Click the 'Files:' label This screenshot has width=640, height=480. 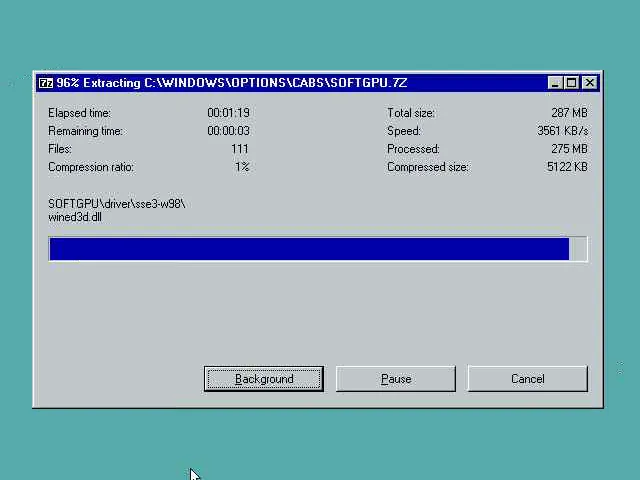click(60, 149)
